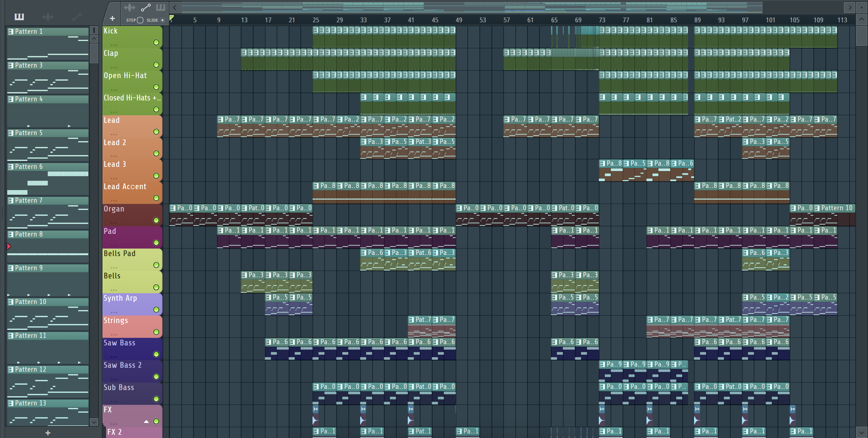Screen dimensions: 868x438
Task: Select the Bells Pad track header
Action: coord(132,260)
